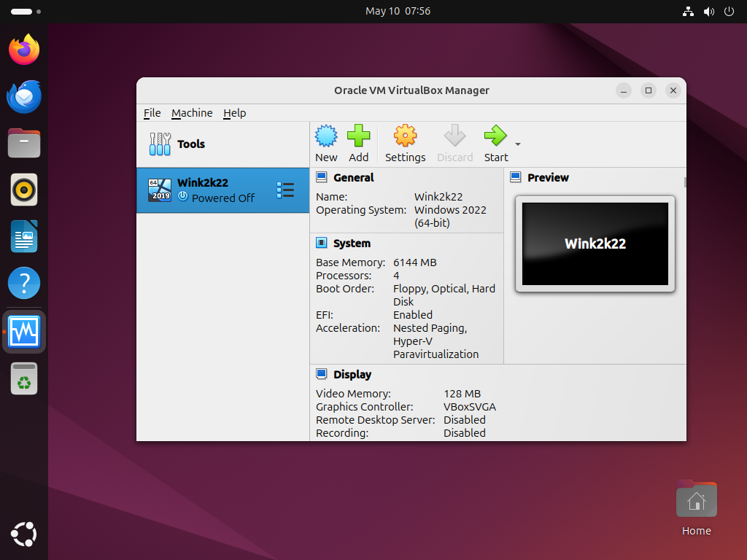
Task: Click the Floppy, Optical, Hard Disk text
Action: pos(444,295)
